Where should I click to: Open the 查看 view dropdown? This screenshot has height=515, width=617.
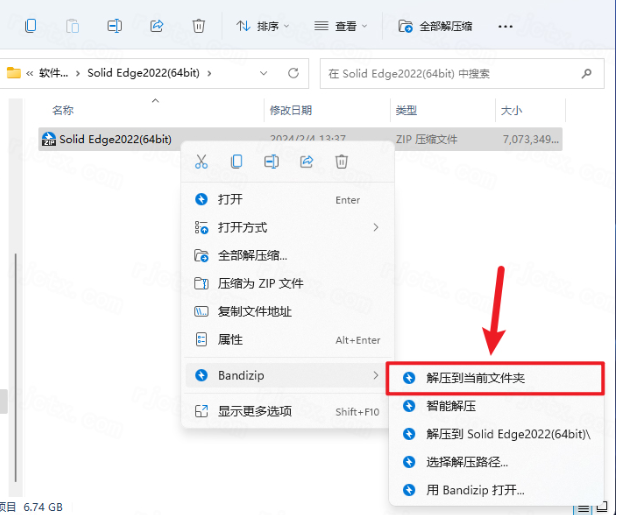pyautogui.click(x=340, y=25)
